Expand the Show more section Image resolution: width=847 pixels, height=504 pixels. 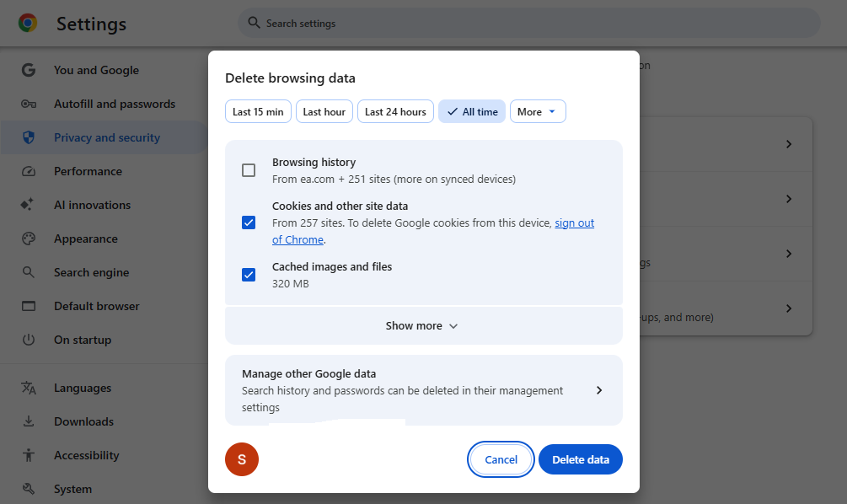(423, 325)
